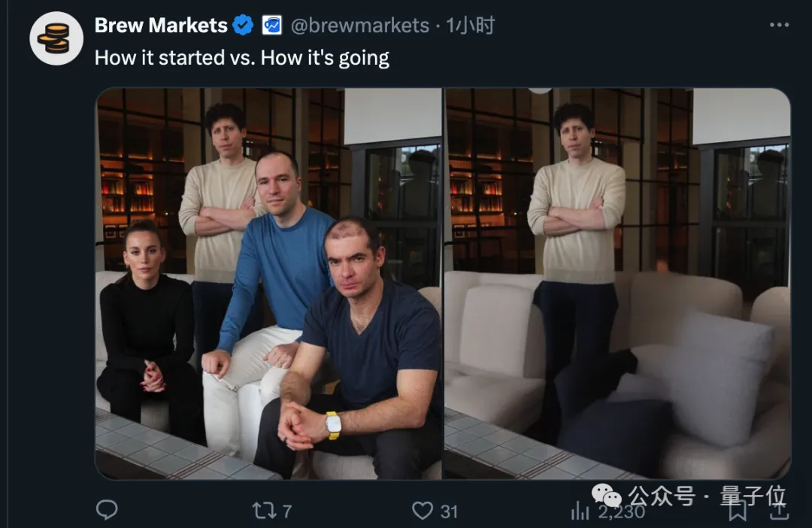
Task: Open the right photo with one man standing
Action: (617, 284)
